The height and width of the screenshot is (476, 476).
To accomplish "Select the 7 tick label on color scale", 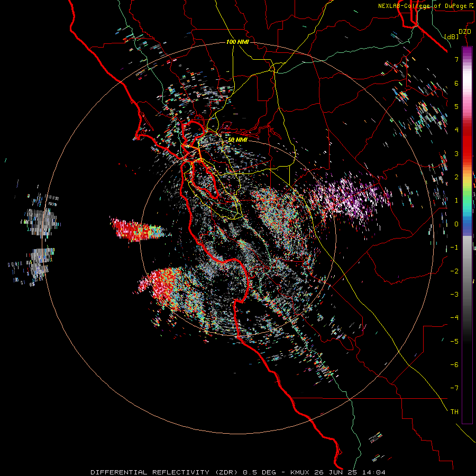I will pos(456,59).
